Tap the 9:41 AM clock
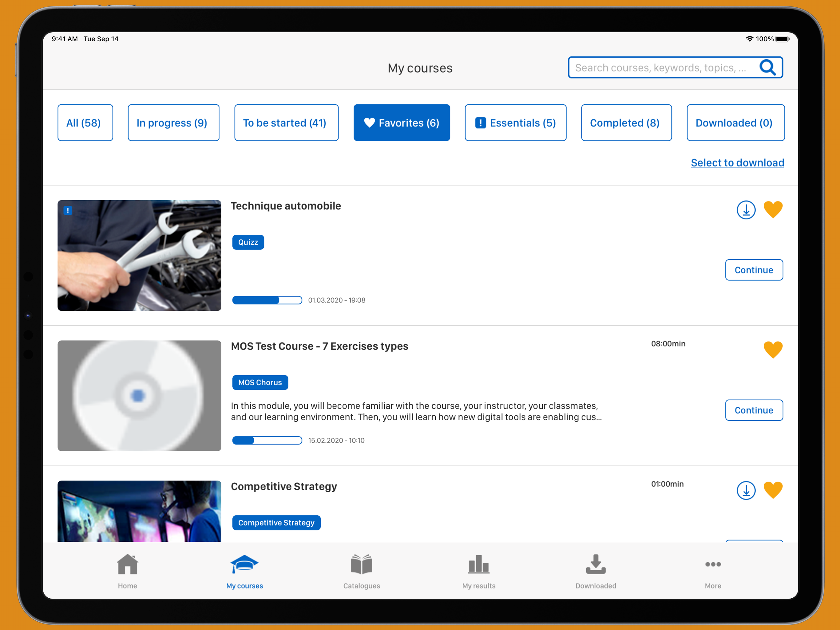Image resolution: width=840 pixels, height=630 pixels. tap(65, 39)
